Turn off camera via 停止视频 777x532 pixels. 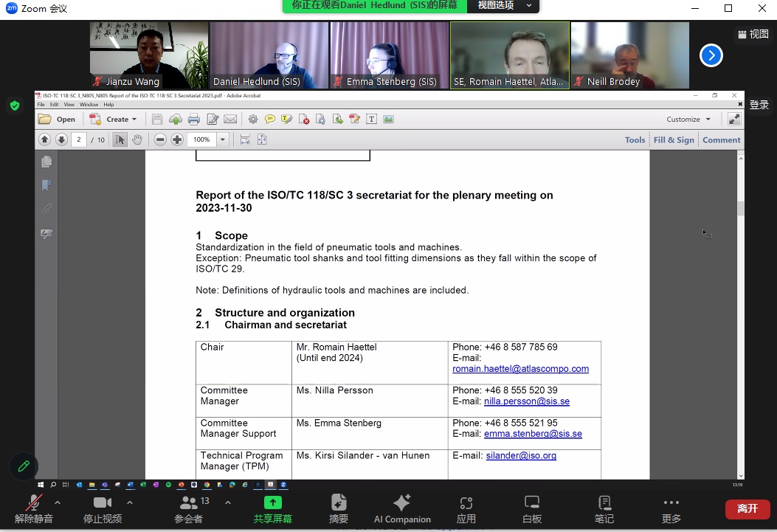(x=103, y=508)
